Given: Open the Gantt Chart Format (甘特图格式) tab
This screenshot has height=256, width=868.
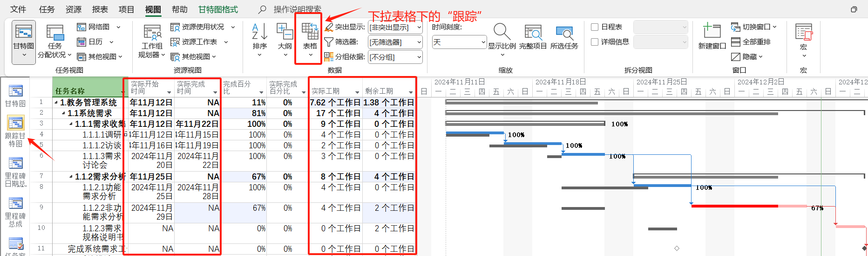Looking at the screenshot, I should (x=218, y=9).
